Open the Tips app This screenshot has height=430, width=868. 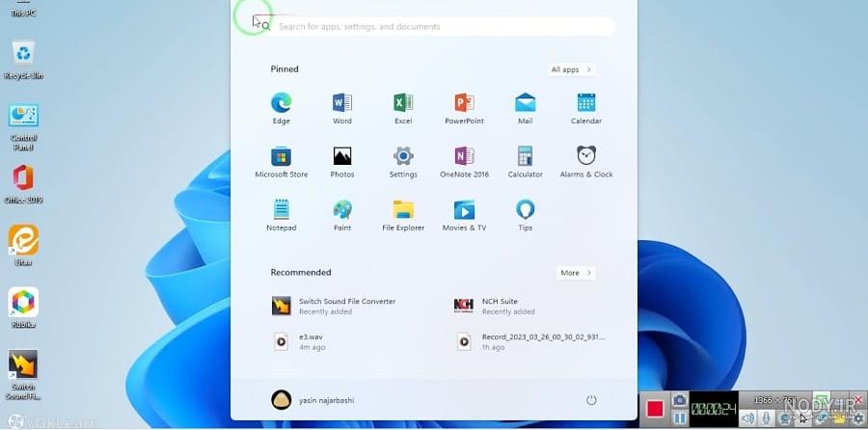point(526,215)
